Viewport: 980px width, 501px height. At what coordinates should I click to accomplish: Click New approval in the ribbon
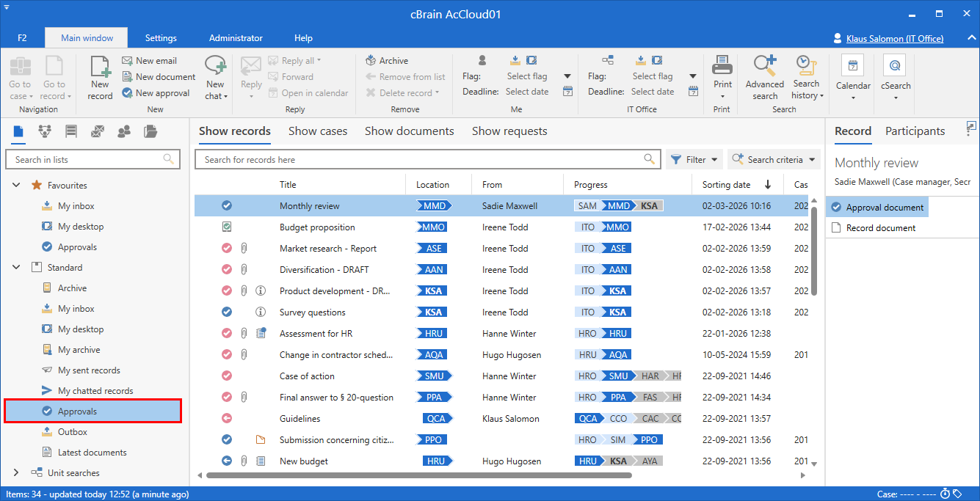[x=156, y=93]
